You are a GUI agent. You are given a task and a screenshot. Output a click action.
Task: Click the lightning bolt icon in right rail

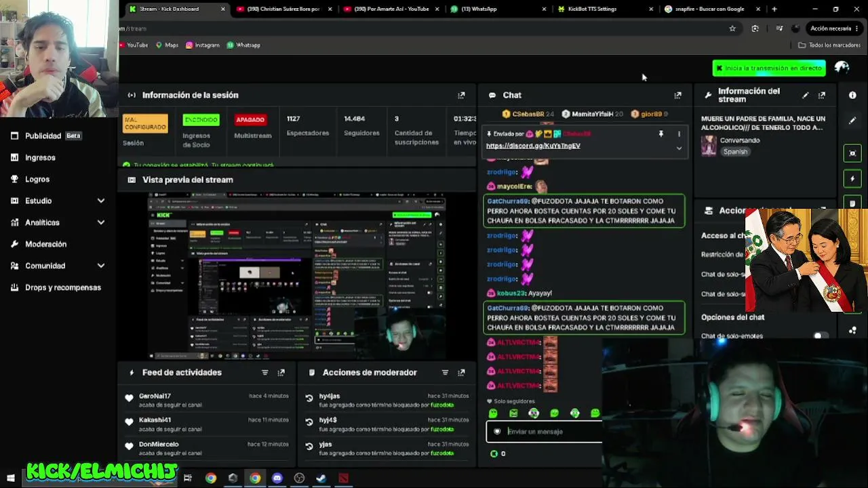[852, 179]
